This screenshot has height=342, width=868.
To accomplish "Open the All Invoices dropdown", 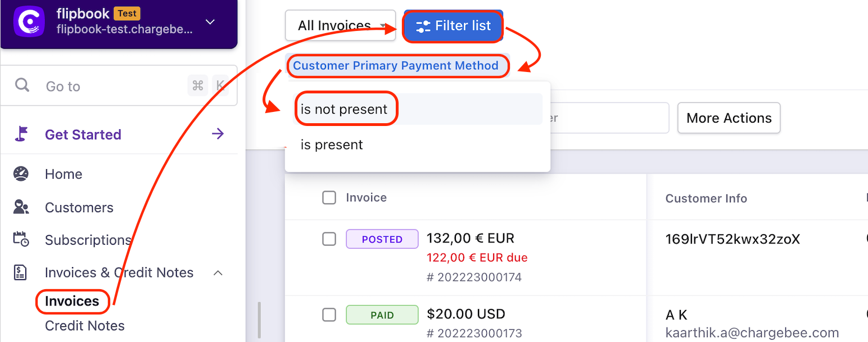I will tap(341, 26).
